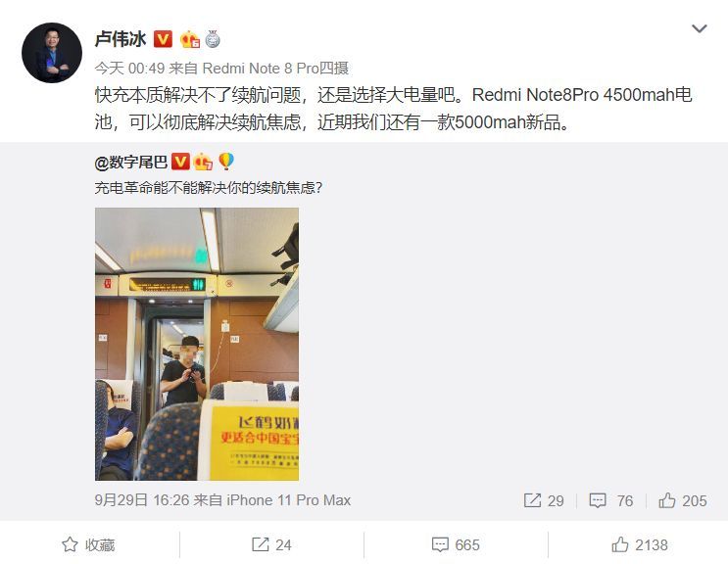Screen dimensions: 728x564
Task: Click the orange V verified badge beside 卢伟冰
Action: point(163,39)
